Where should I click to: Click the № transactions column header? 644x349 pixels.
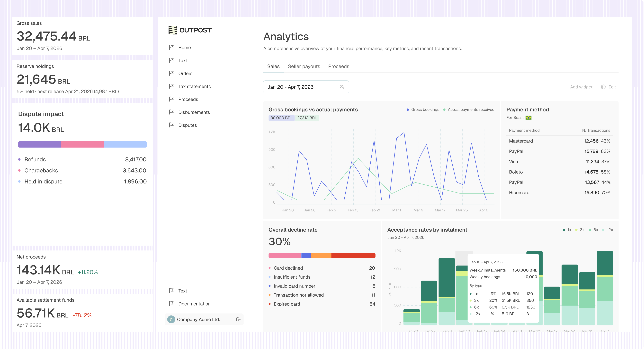pos(596,130)
